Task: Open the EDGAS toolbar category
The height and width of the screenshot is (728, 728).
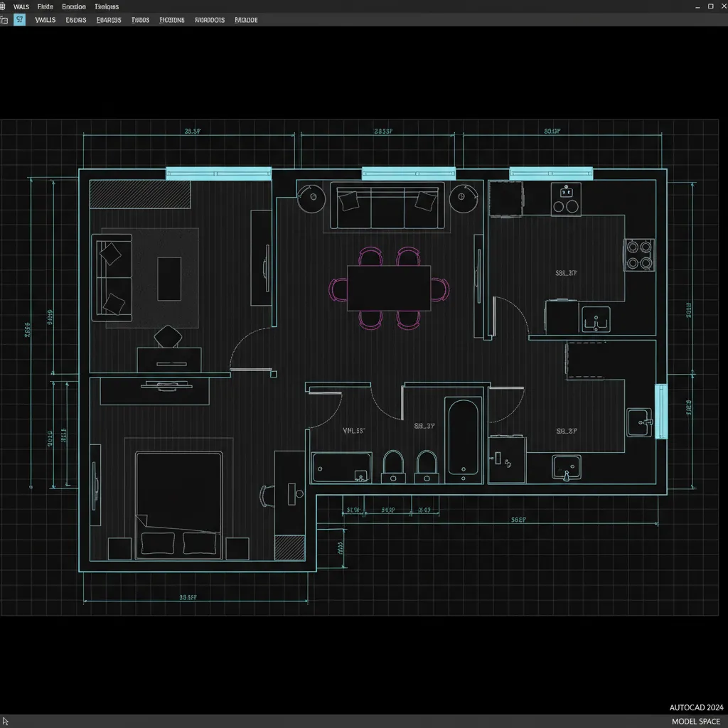Action: [75, 19]
